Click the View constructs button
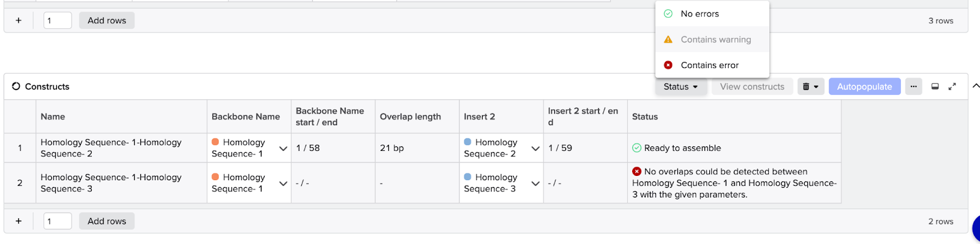 752,86
